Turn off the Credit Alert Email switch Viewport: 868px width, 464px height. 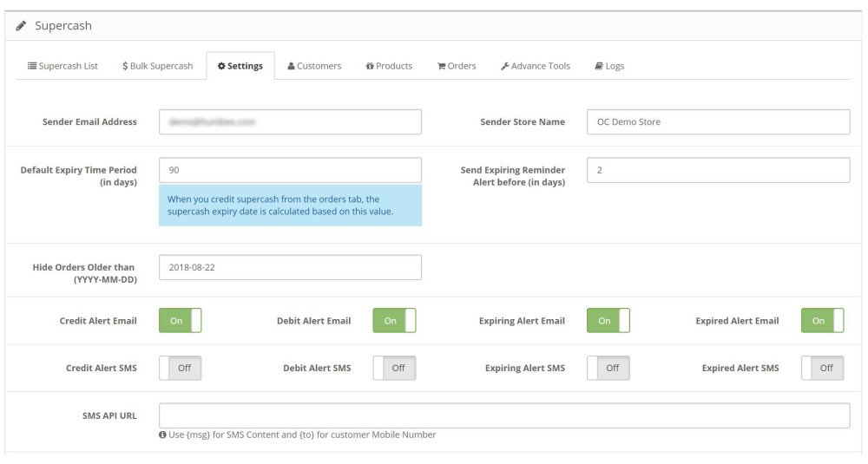point(181,321)
